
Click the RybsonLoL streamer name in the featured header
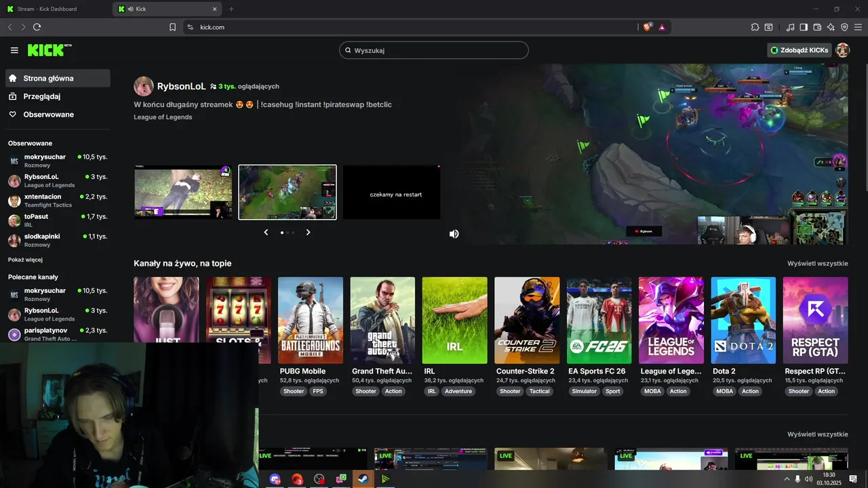181,86
